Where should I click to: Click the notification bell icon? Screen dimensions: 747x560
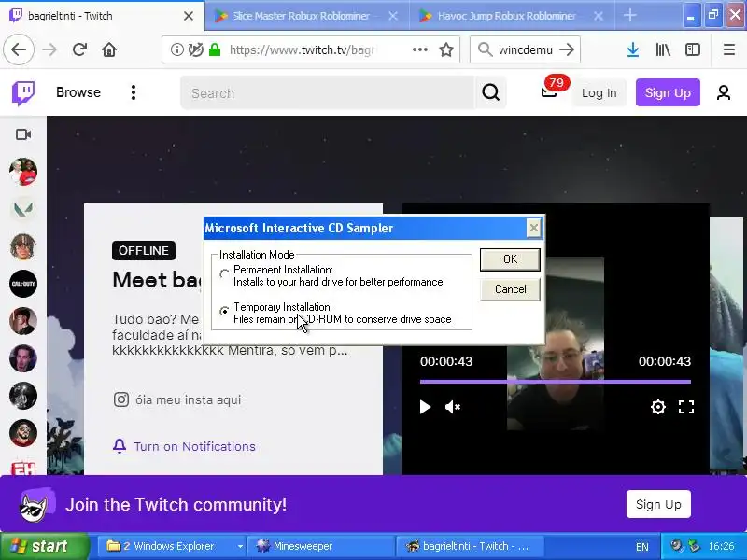tap(120, 446)
